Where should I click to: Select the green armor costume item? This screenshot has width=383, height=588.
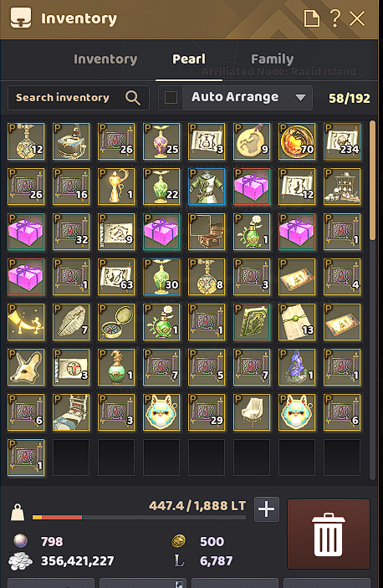(207, 187)
